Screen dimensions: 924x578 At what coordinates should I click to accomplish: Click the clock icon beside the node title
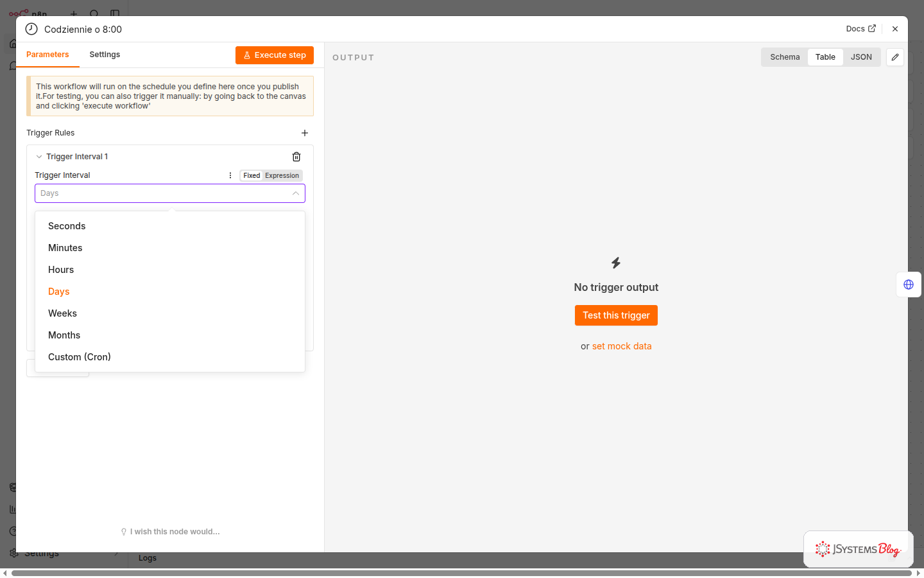pyautogui.click(x=31, y=29)
